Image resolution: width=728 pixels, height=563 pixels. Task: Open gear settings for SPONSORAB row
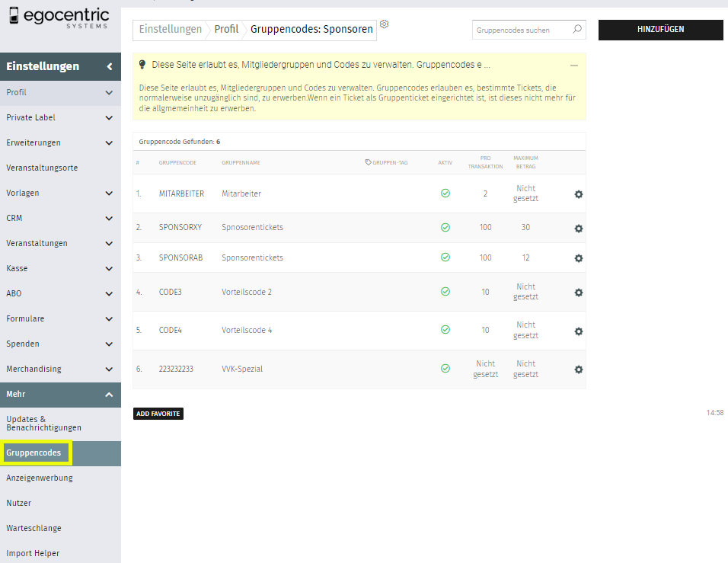(x=578, y=258)
